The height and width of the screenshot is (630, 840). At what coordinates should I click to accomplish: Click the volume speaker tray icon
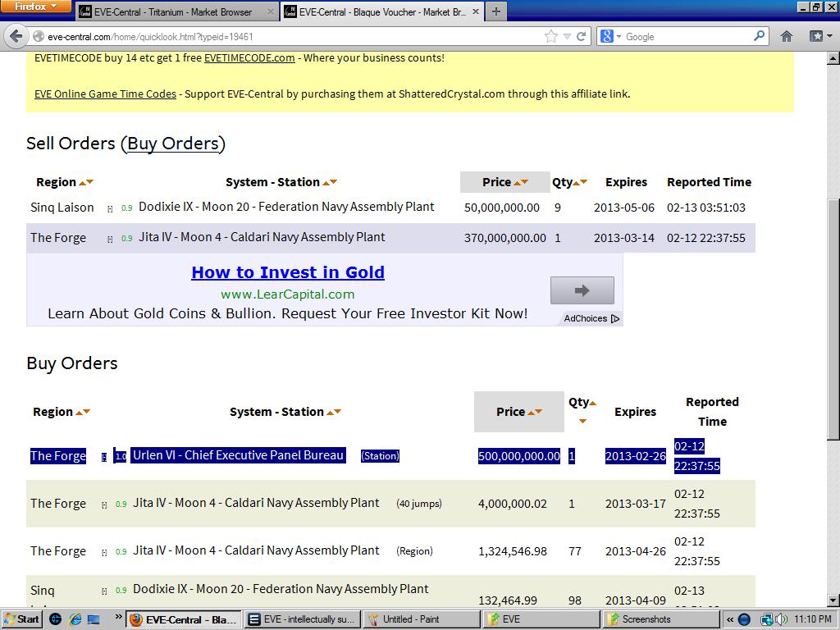click(x=781, y=619)
